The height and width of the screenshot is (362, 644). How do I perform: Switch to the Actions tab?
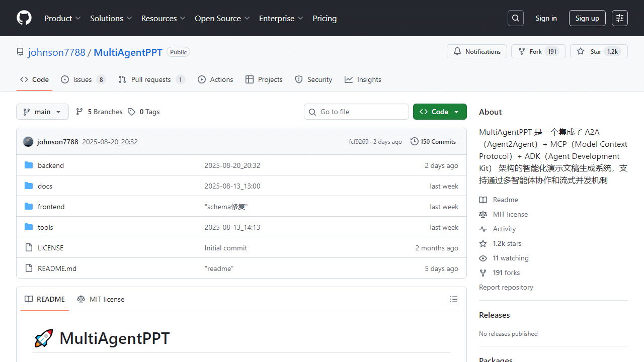[215, 79]
